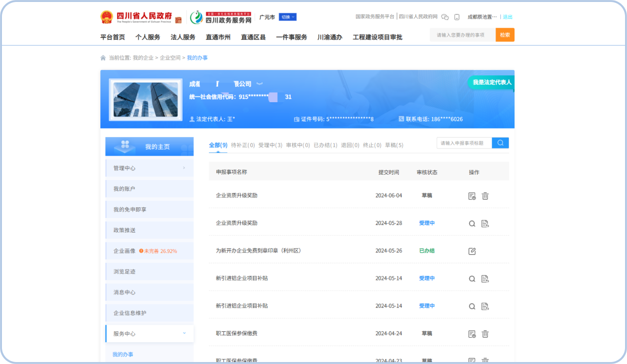Open the 切换 city switch dropdown
Screen dimensions: 627x364
coord(287,17)
